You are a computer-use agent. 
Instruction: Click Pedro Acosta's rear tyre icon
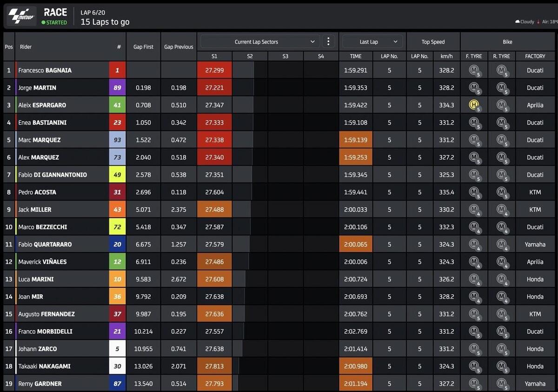501,192
